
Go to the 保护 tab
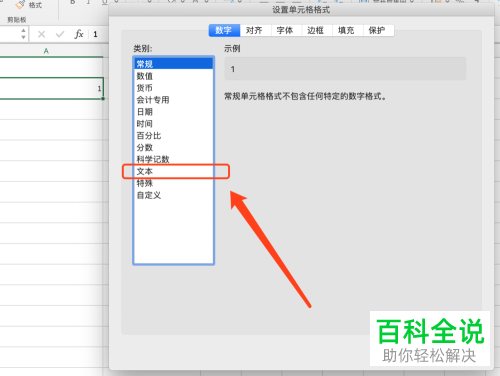[378, 30]
